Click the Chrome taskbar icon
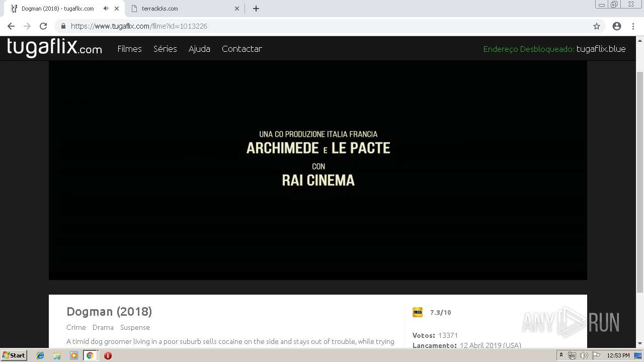644x362 pixels. [x=90, y=355]
